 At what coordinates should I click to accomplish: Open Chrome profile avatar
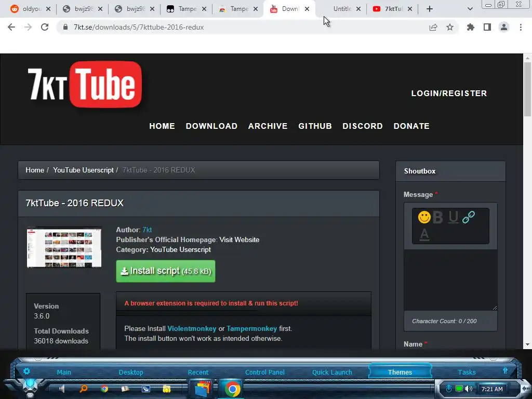point(504,27)
